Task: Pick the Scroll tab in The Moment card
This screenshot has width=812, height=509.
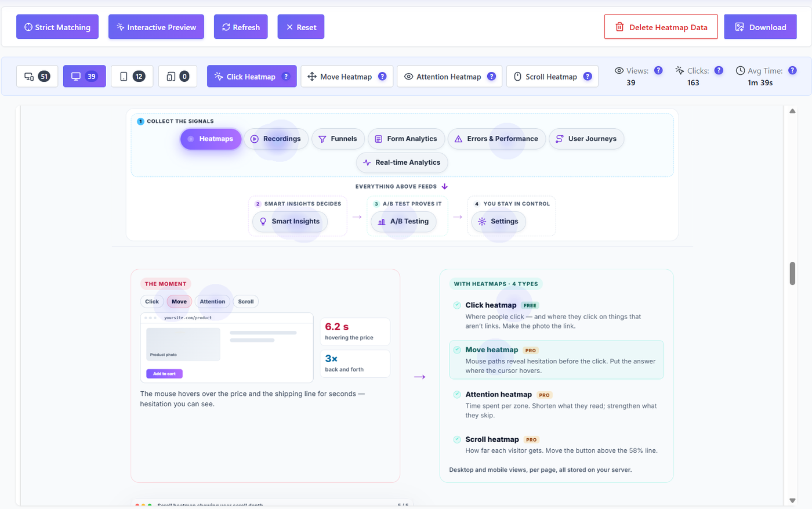Action: tap(246, 302)
